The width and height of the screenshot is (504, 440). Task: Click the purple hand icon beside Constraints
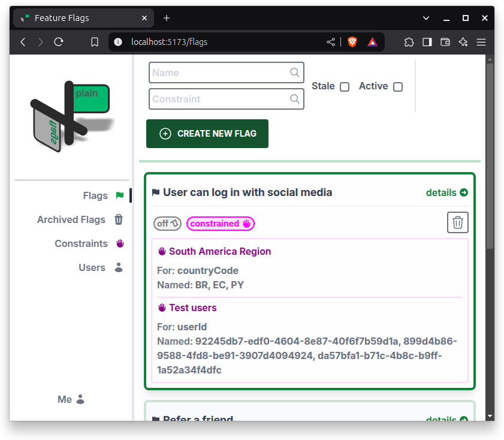point(120,243)
